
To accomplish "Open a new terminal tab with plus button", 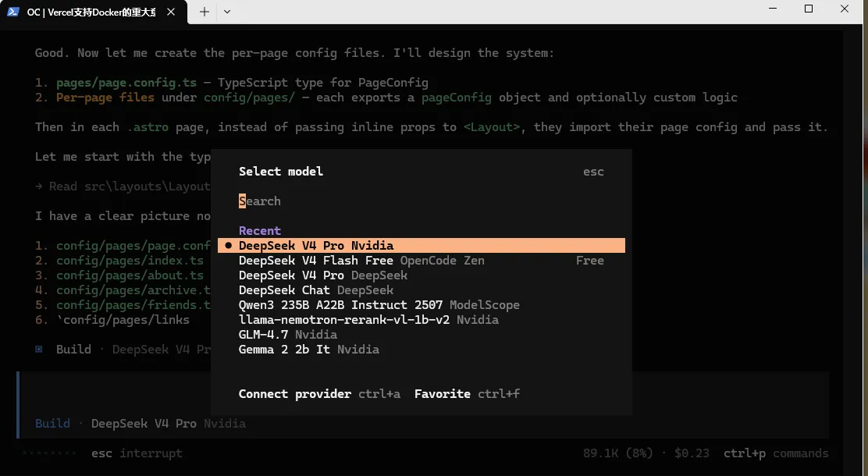I will click(x=205, y=12).
